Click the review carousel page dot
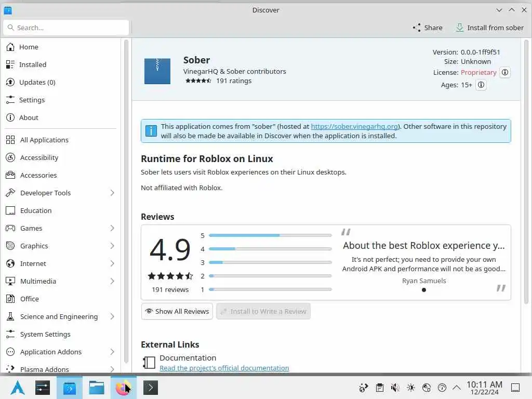Screen dimensions: 532x399 click(x=424, y=290)
